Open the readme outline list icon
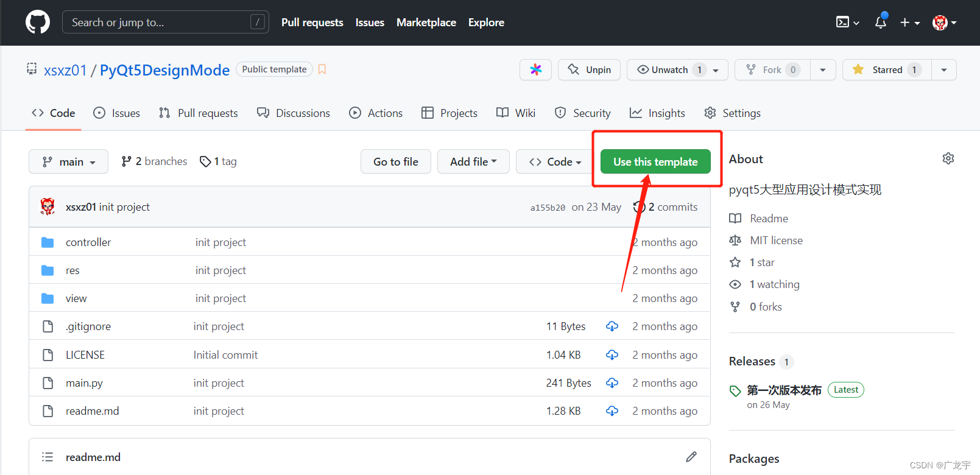 point(48,457)
